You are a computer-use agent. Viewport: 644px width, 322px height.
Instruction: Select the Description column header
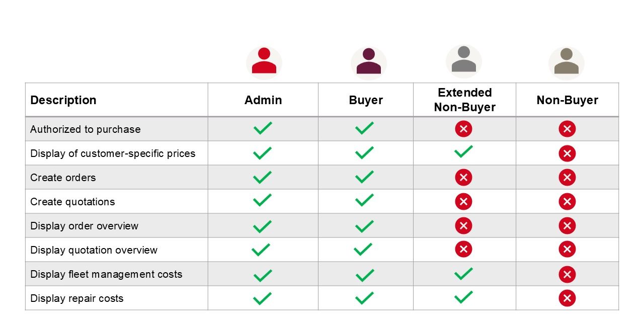[63, 100]
